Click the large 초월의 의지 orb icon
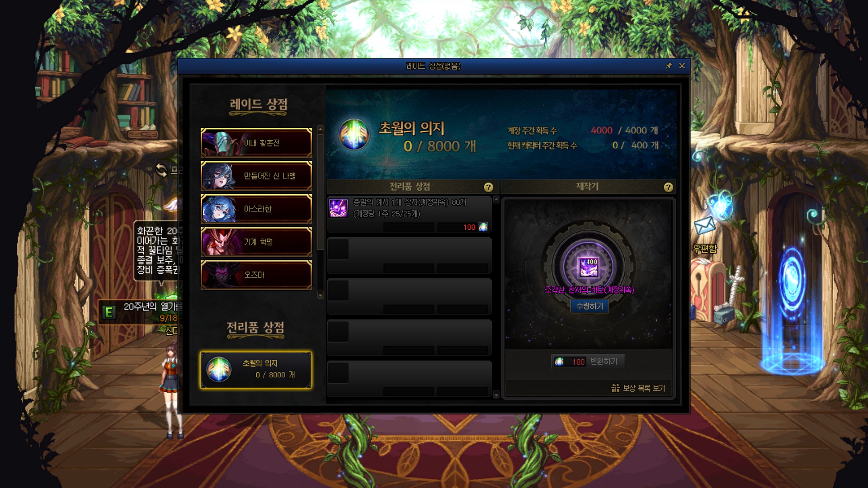Viewport: 868px width, 488px height. coord(354,134)
